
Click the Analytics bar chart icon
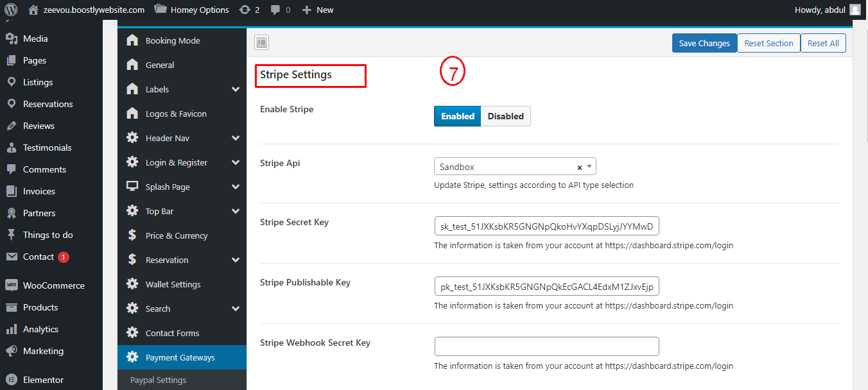[12, 329]
